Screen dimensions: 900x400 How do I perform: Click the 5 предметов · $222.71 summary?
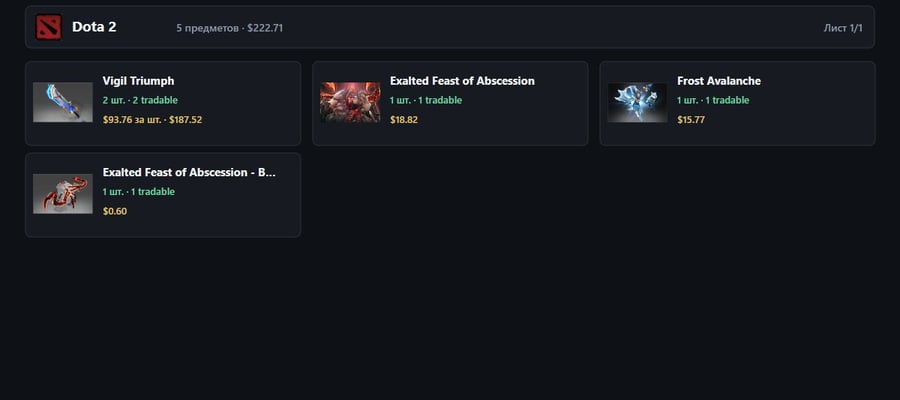tap(230, 28)
